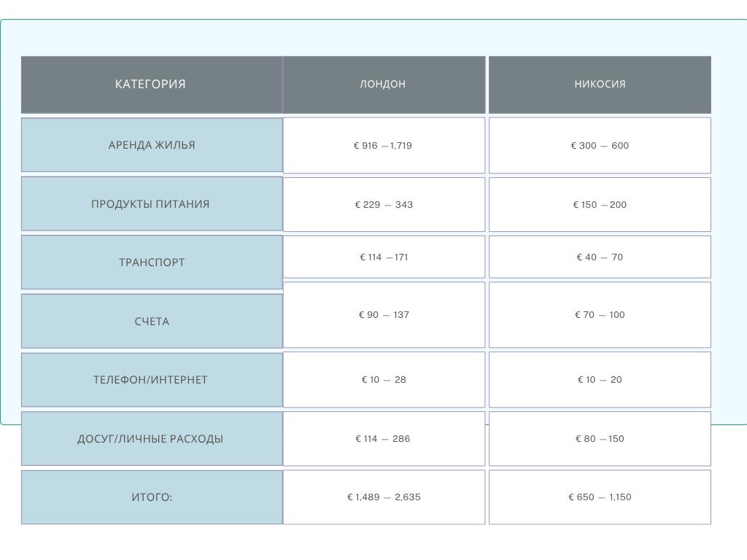Select London bills cell € 90 – 137
The height and width of the screenshot is (560, 747).
pyautogui.click(x=383, y=315)
